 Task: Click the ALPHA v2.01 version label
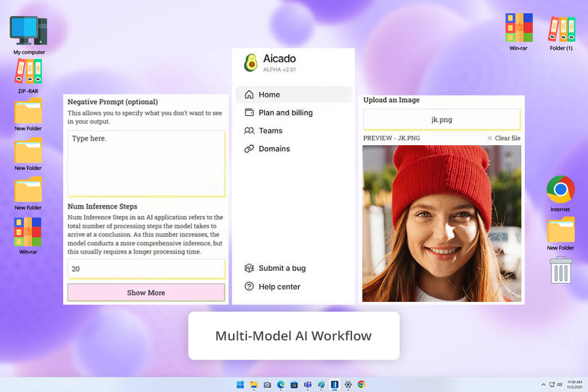(280, 69)
